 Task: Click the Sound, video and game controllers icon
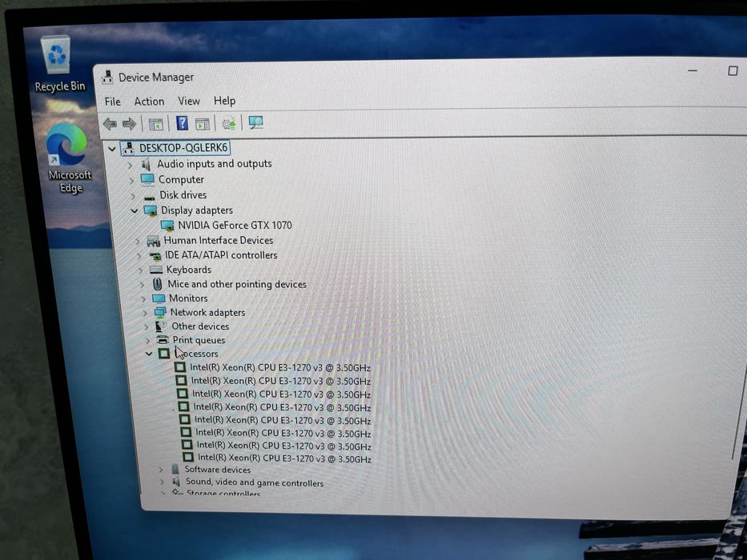click(176, 482)
